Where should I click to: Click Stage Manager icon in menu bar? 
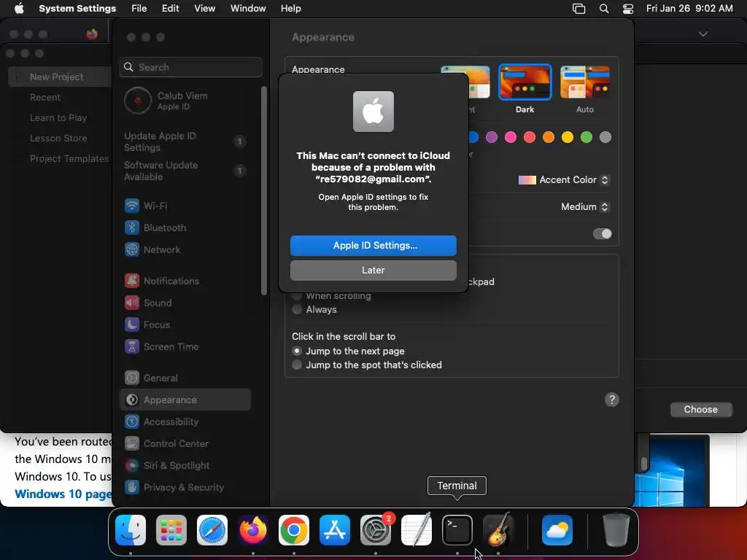coord(578,9)
